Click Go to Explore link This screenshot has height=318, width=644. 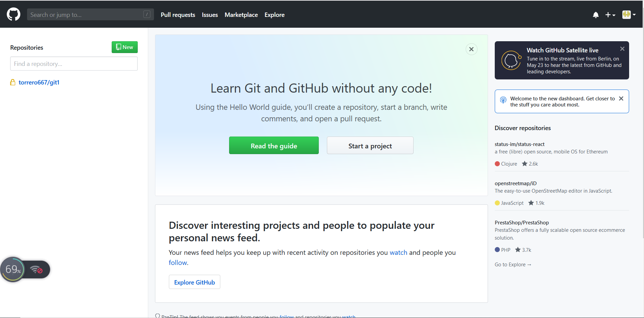click(x=513, y=265)
